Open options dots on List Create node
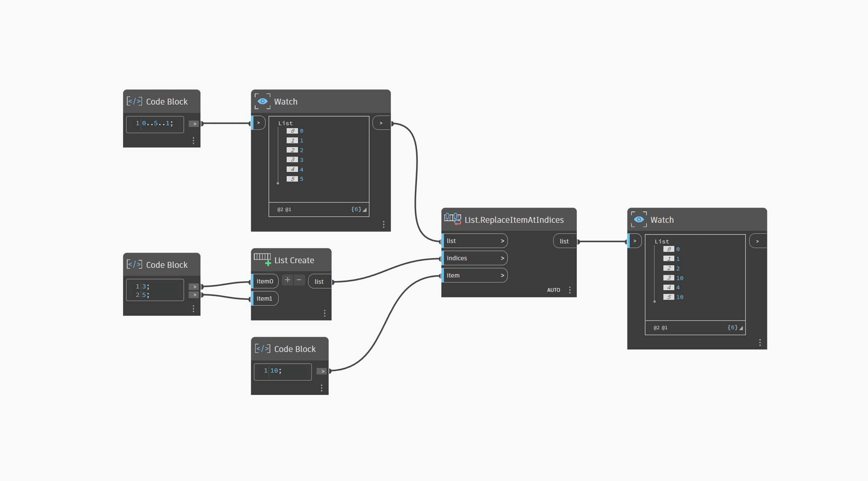 point(325,313)
